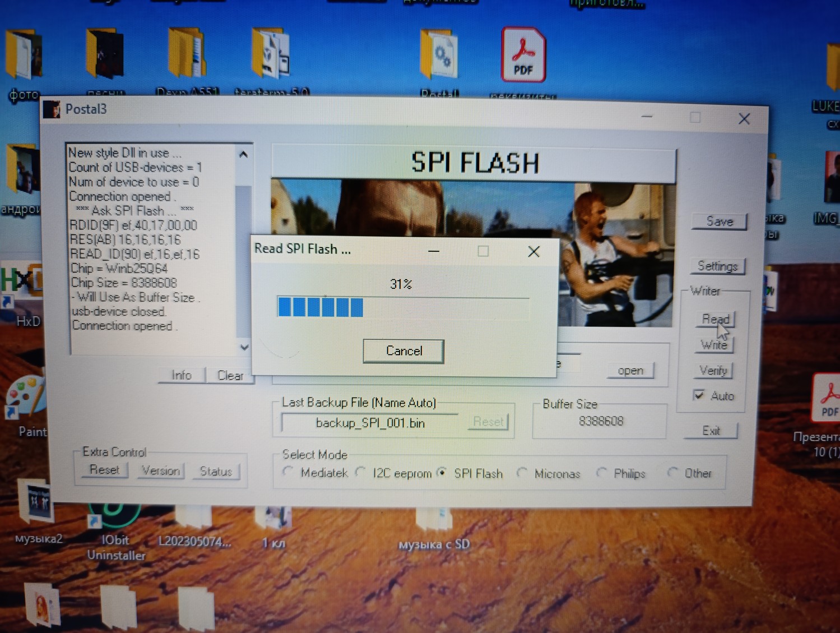Open the Settings button
This screenshot has height=633, width=840.
click(x=717, y=266)
